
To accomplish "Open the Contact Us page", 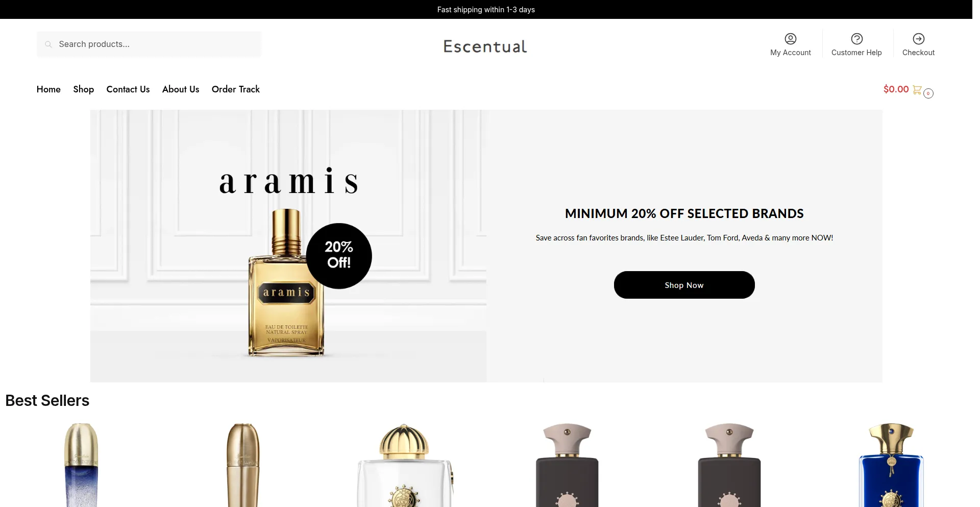I will [x=128, y=89].
